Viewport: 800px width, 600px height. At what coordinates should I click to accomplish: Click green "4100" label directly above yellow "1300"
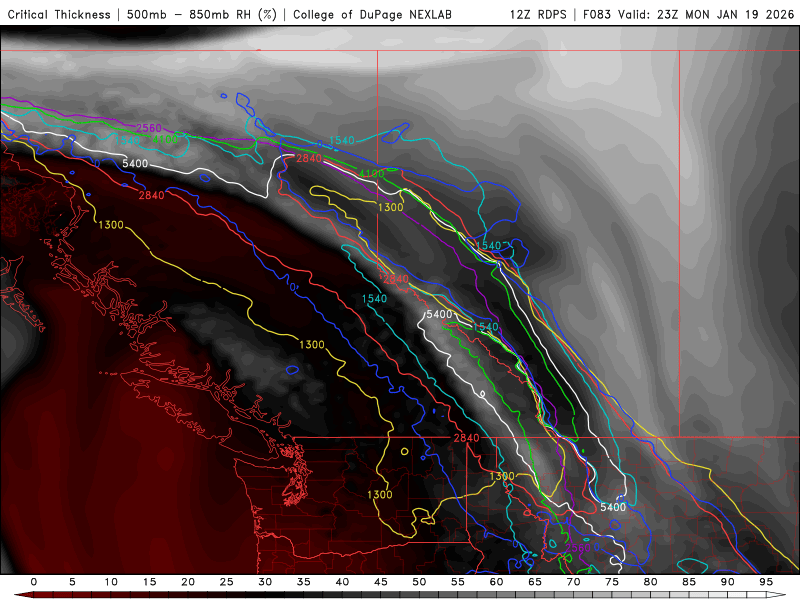click(x=371, y=174)
